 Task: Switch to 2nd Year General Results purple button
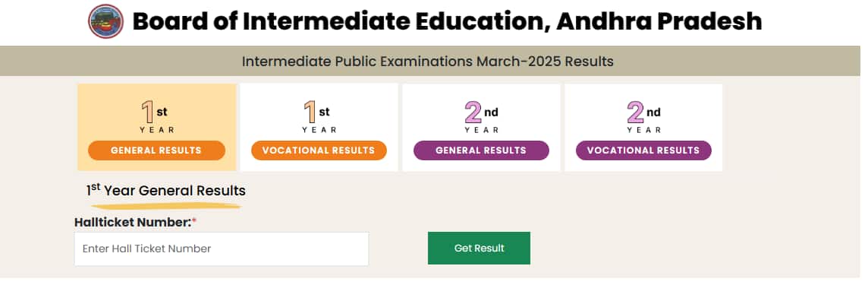[x=481, y=150]
